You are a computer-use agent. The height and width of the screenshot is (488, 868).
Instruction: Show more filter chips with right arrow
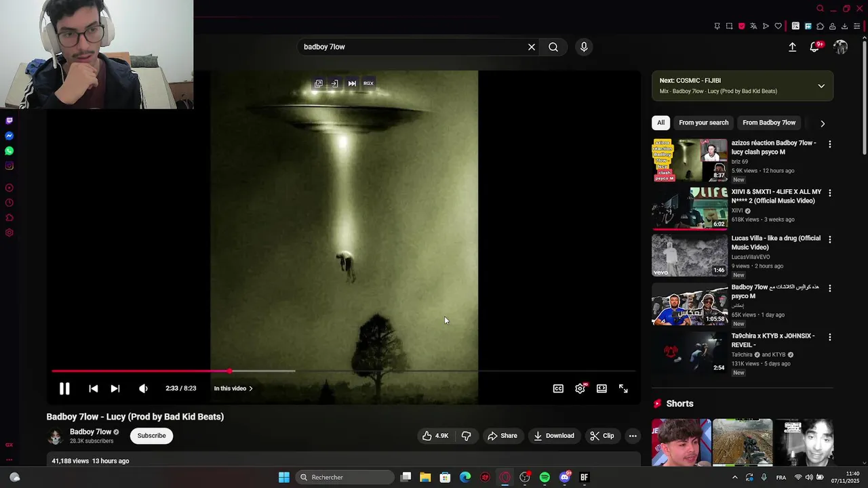[x=823, y=123]
